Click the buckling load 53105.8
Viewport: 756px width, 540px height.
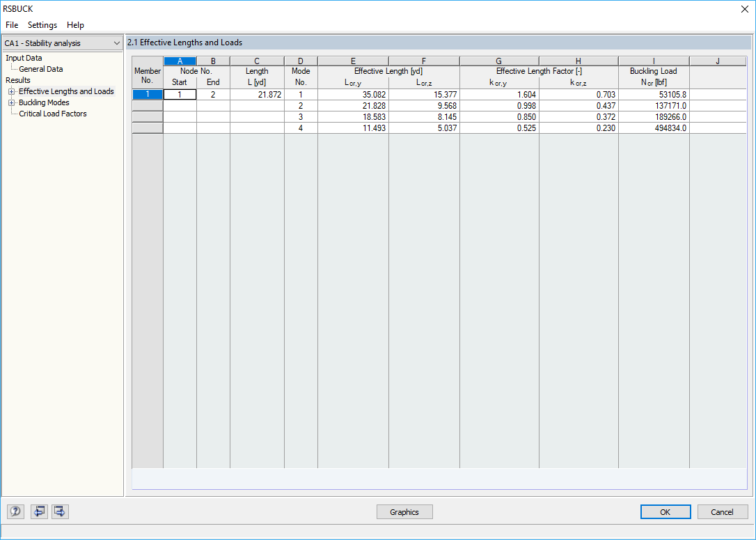(654, 95)
